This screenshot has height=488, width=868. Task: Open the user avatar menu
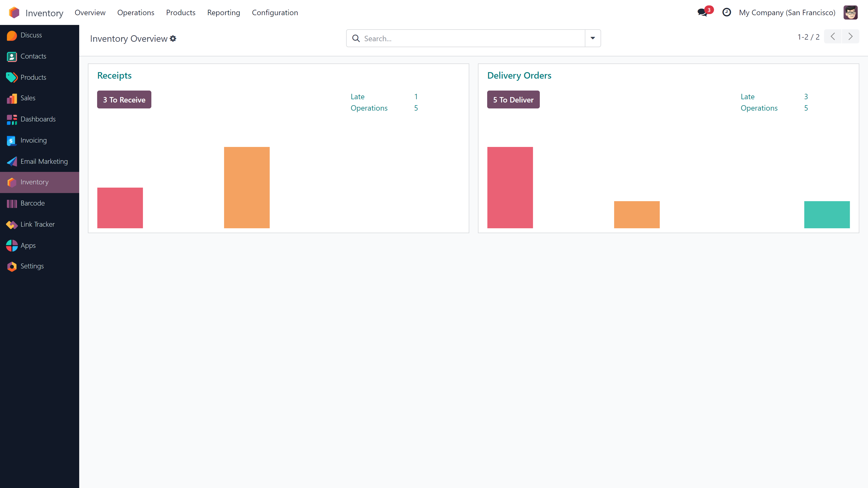(x=850, y=12)
